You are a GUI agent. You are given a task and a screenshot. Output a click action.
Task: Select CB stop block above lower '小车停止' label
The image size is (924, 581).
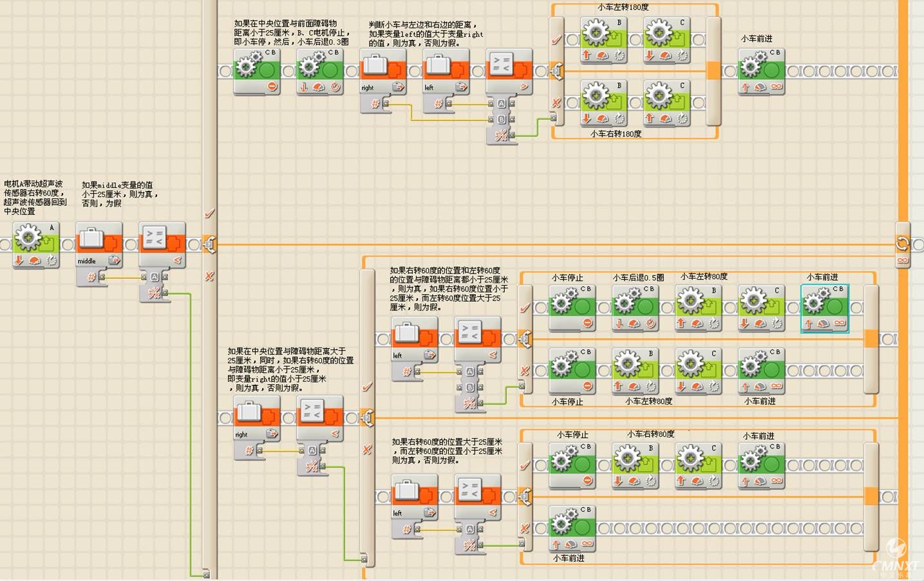tap(572, 371)
